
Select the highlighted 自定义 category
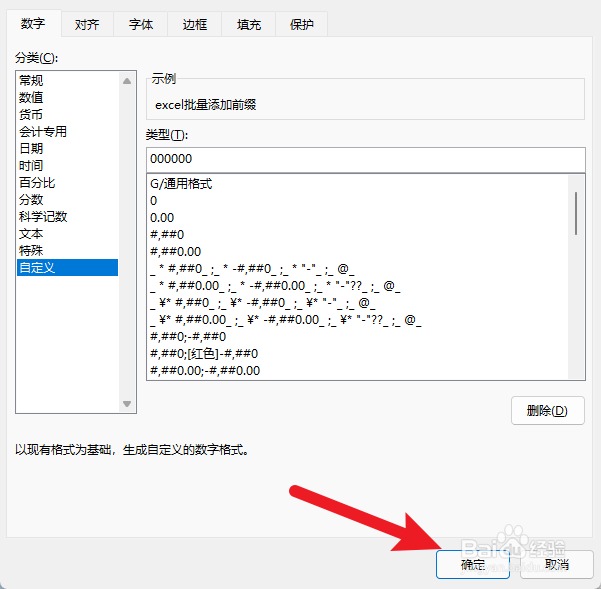(67, 267)
